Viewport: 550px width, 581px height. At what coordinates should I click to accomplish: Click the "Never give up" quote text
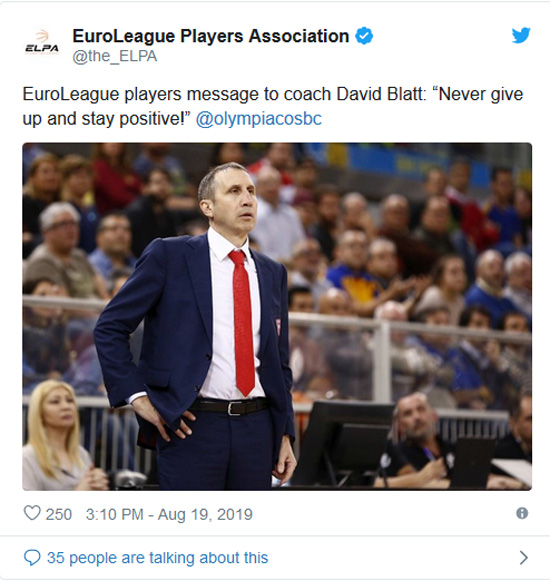tap(481, 94)
